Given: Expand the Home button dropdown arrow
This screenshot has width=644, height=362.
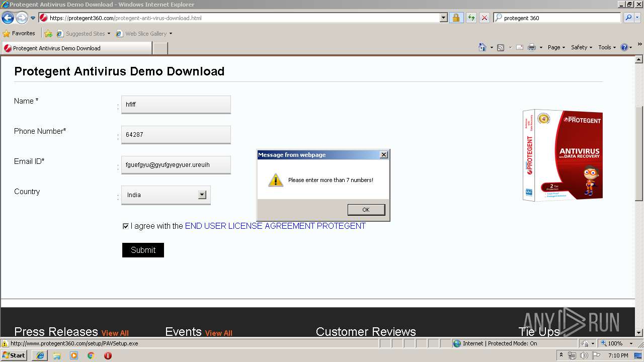Looking at the screenshot, I should tap(492, 47).
